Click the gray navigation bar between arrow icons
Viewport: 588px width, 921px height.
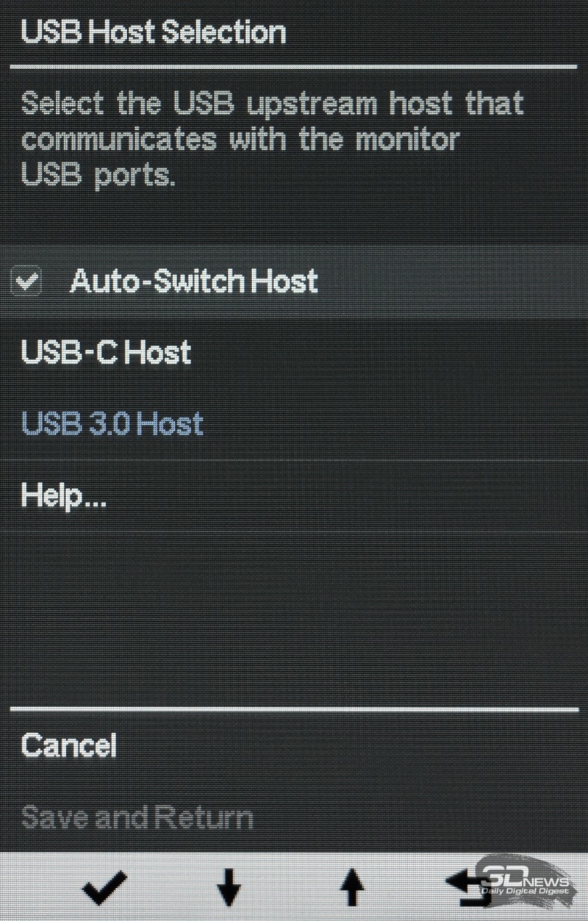[290, 889]
